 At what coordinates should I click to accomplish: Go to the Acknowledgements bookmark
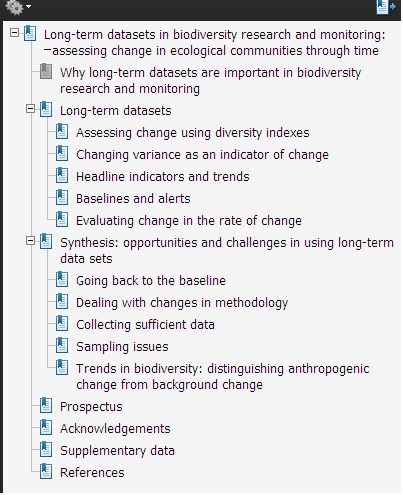coord(115,429)
